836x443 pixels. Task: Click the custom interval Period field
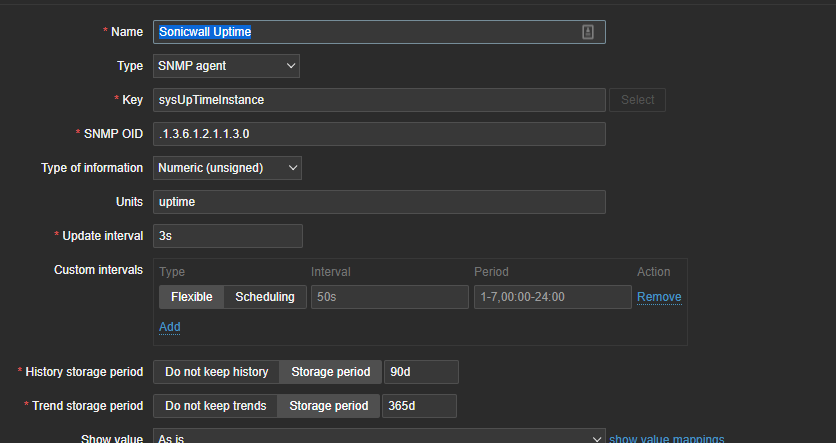[x=550, y=297]
